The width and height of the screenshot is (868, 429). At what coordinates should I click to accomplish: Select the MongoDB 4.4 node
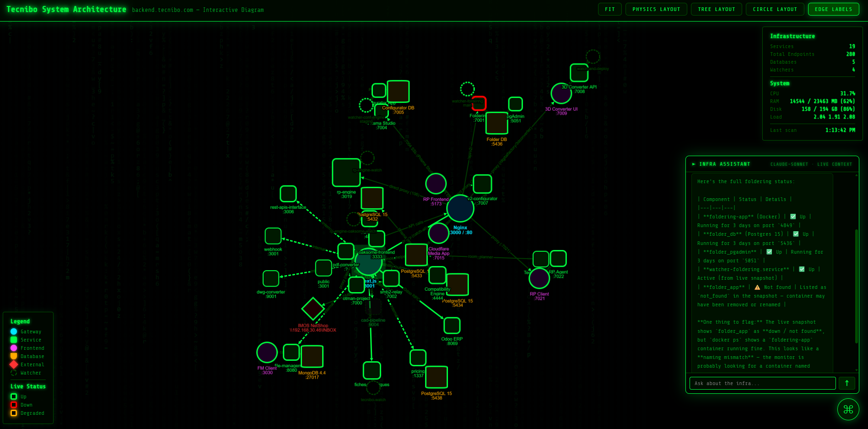click(312, 357)
